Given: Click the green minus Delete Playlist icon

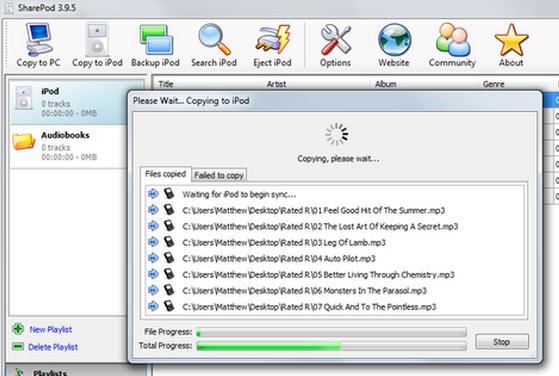Looking at the screenshot, I should pyautogui.click(x=18, y=346).
